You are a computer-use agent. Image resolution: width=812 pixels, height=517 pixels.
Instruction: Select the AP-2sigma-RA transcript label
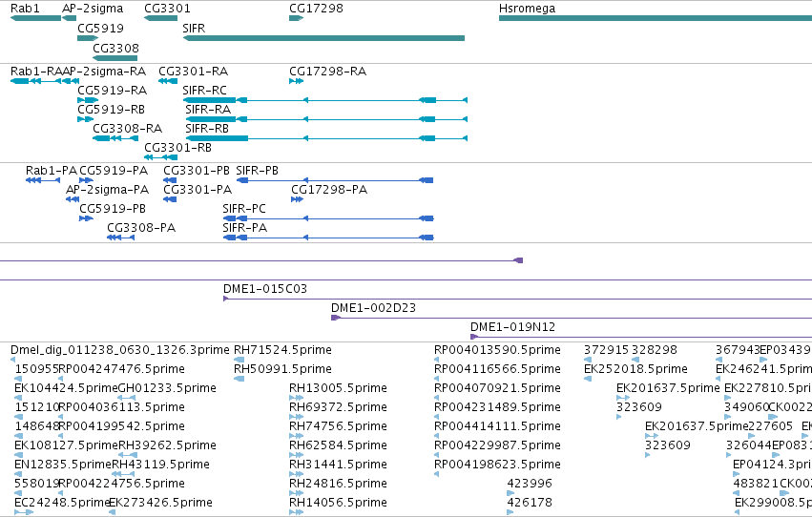[104, 71]
